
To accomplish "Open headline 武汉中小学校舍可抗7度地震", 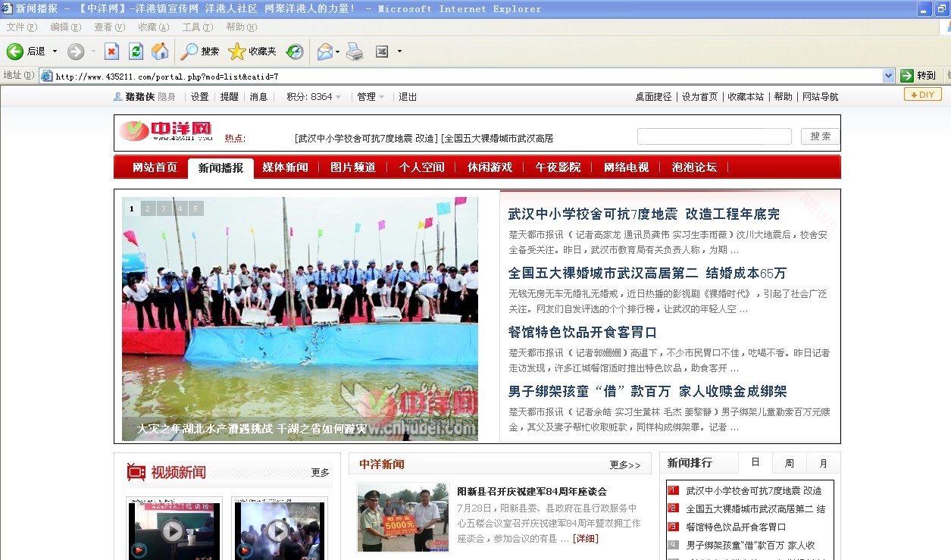I will point(643,214).
